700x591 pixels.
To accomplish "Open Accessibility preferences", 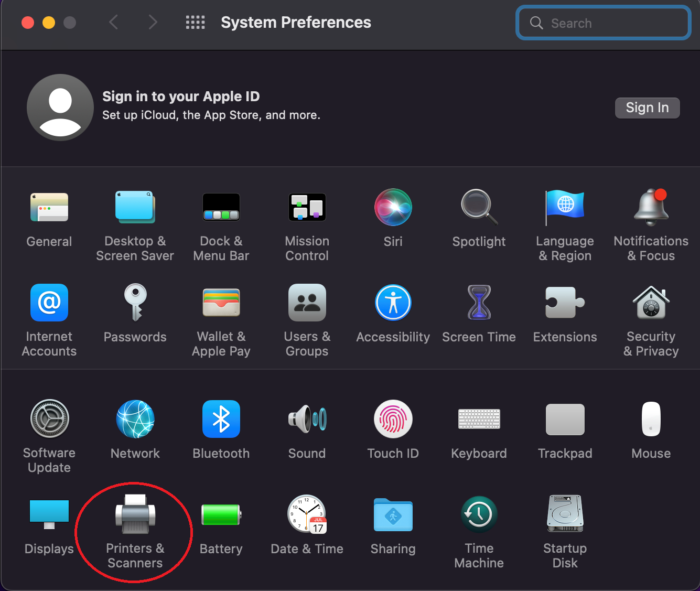I will (x=393, y=303).
